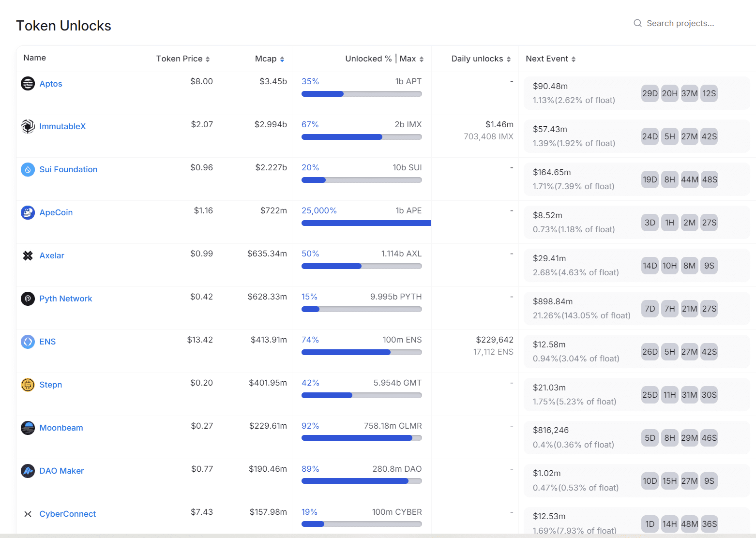Click the 10D countdown badge for DAO Maker
The image size is (756, 538).
(x=650, y=481)
